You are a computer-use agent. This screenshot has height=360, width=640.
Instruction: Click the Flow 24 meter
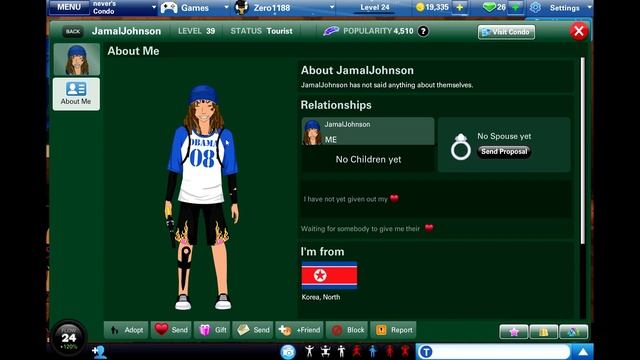tap(69, 338)
